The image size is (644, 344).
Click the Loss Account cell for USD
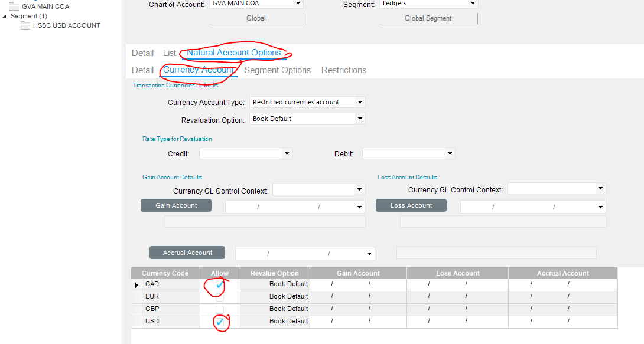[x=457, y=321]
